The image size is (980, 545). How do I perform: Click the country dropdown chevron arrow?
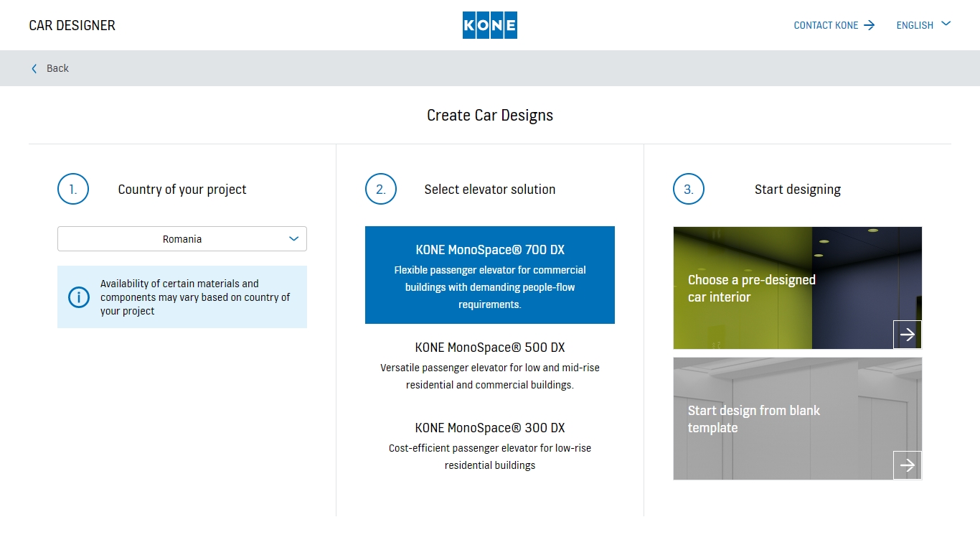tap(293, 238)
